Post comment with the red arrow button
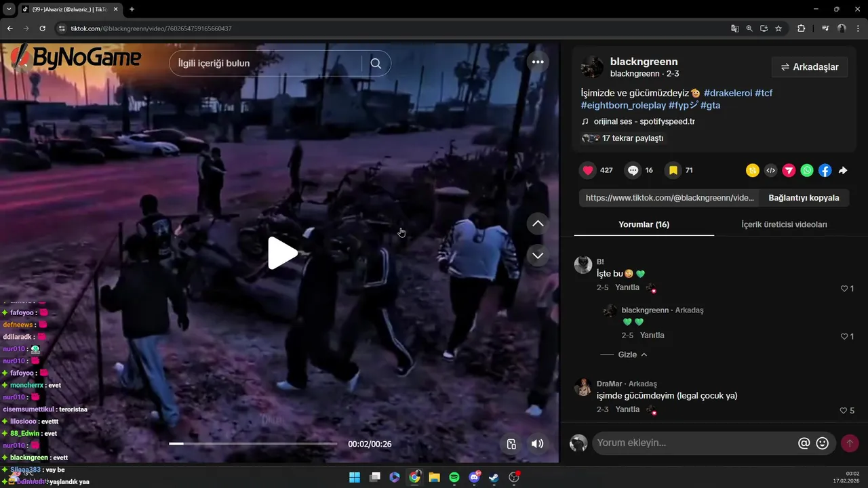Image resolution: width=868 pixels, height=488 pixels. click(x=850, y=443)
